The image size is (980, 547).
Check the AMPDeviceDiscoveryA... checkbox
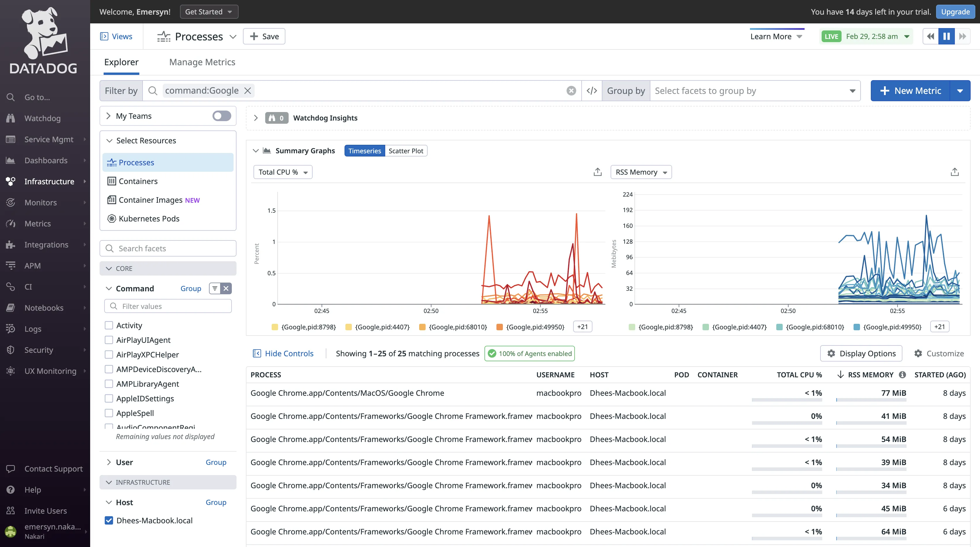109,369
